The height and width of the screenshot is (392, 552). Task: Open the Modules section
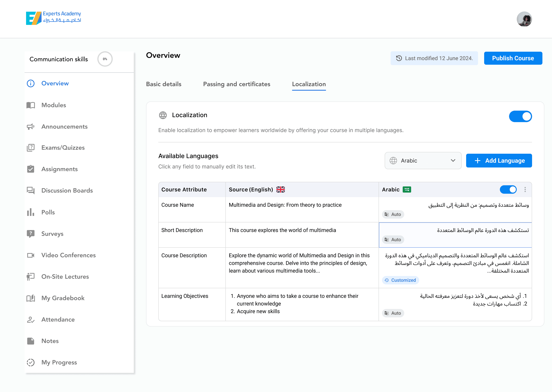pyautogui.click(x=53, y=105)
